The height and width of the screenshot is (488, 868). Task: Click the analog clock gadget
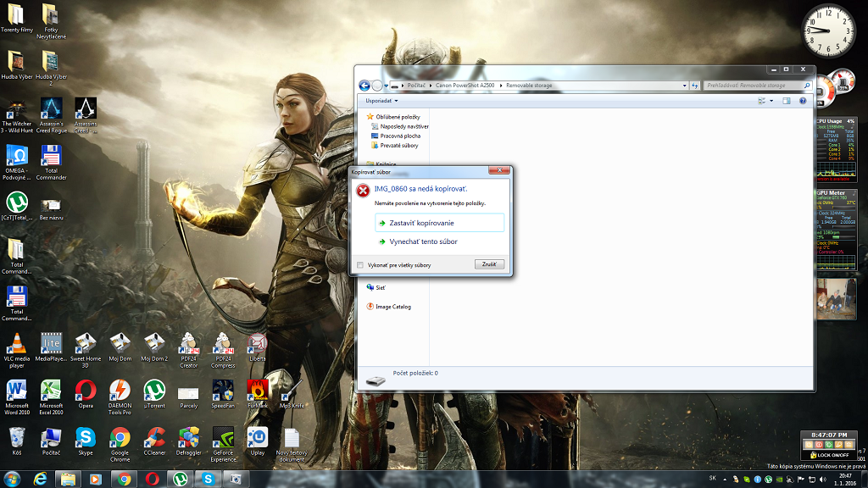[828, 31]
